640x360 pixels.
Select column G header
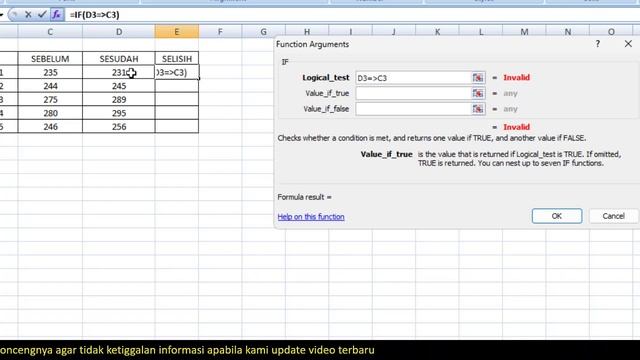click(263, 31)
